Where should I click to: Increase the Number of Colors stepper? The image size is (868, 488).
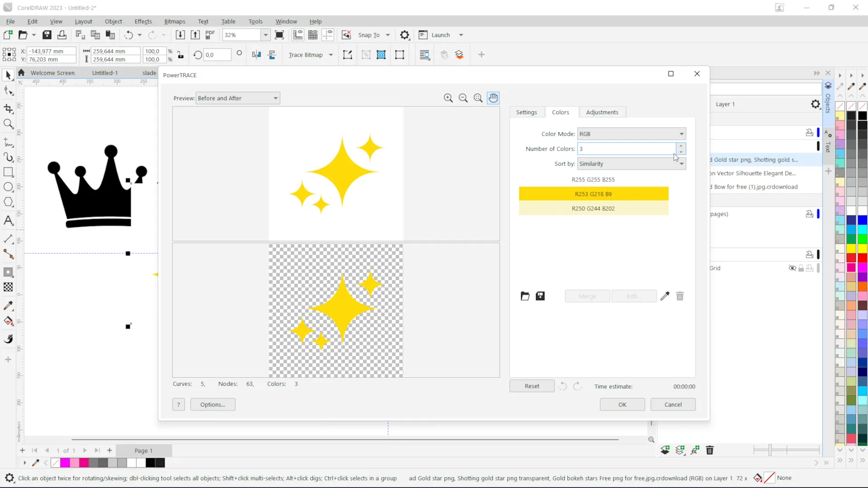(681, 146)
